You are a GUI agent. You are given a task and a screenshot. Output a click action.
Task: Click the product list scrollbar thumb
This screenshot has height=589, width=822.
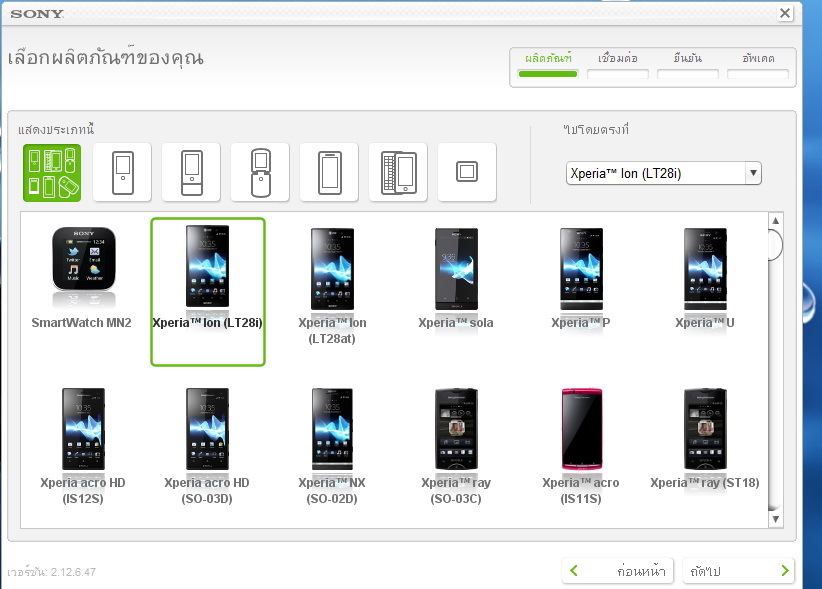(775, 244)
